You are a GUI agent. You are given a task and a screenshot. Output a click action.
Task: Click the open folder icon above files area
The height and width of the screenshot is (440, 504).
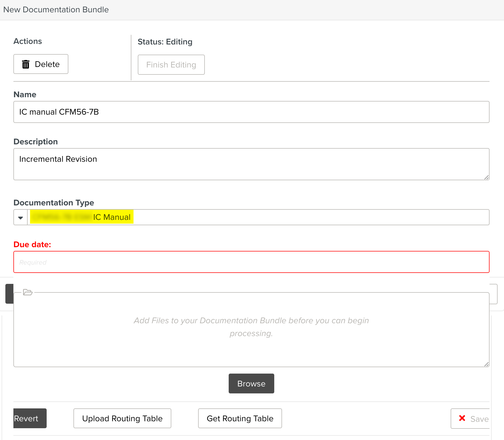28,292
